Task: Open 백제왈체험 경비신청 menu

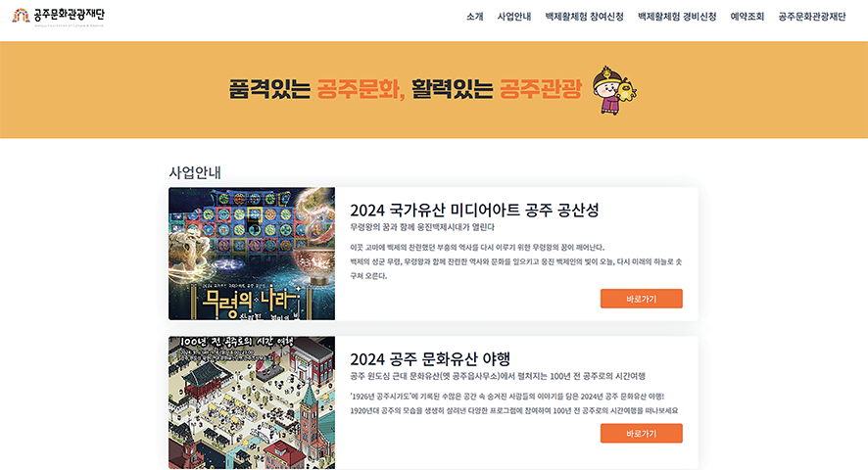Action: point(676,17)
